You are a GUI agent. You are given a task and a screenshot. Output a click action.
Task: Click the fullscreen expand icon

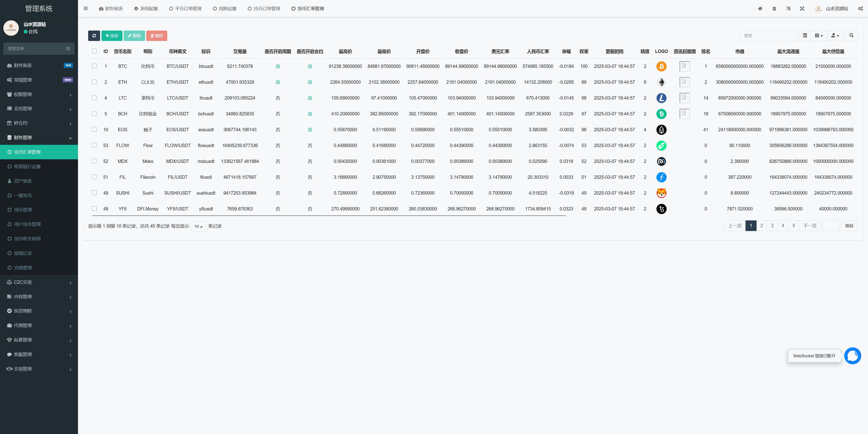802,9
